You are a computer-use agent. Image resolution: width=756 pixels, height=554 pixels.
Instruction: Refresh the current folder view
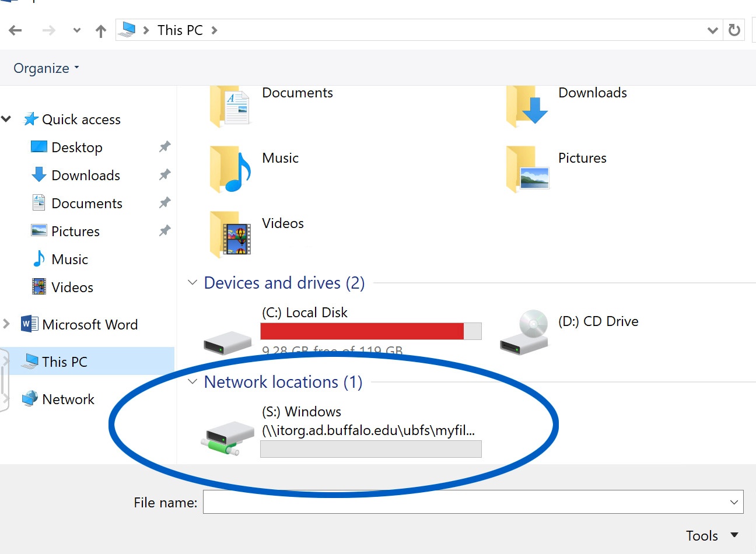coord(734,30)
